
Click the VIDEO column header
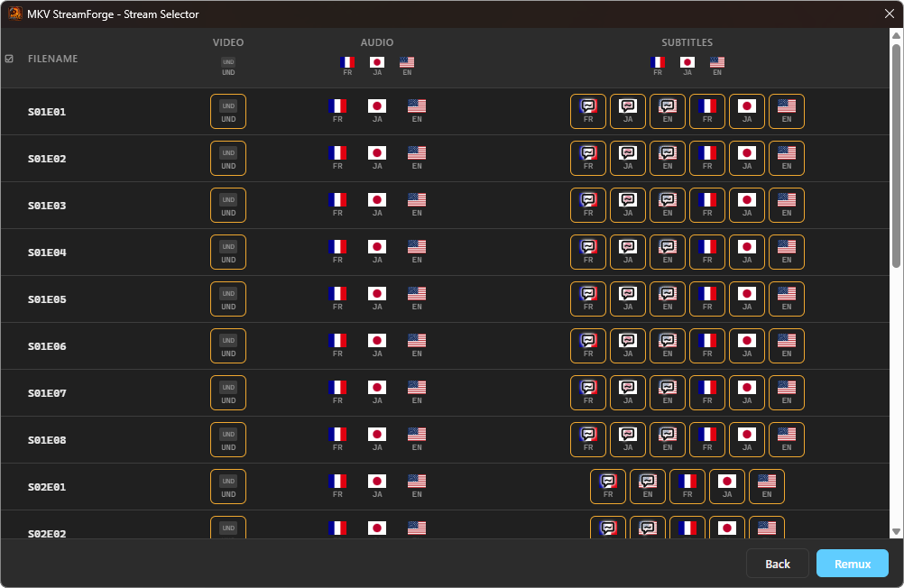click(228, 42)
